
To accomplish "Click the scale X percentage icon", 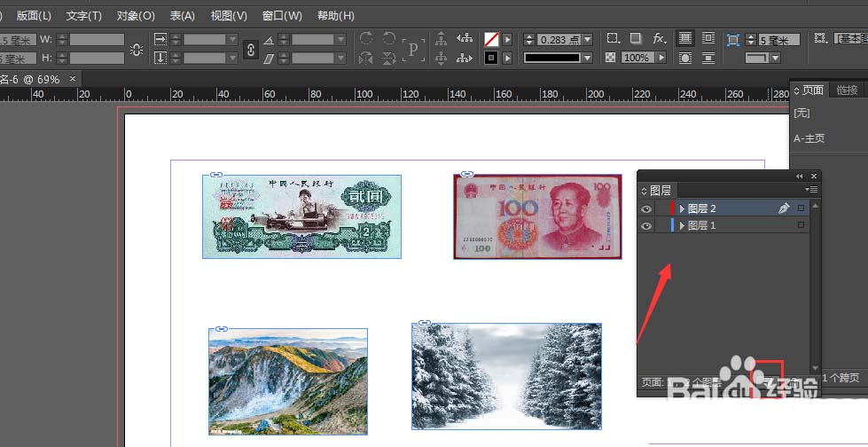I will point(160,39).
